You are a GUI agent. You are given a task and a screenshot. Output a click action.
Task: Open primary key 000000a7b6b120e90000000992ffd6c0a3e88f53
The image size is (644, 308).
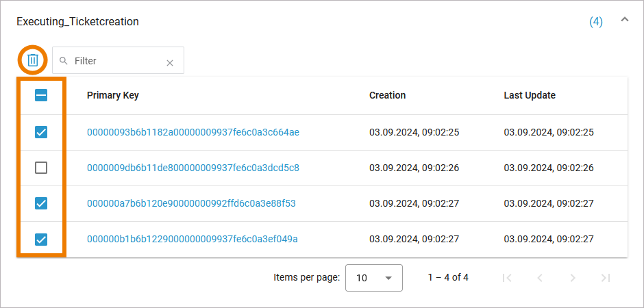coord(191,203)
